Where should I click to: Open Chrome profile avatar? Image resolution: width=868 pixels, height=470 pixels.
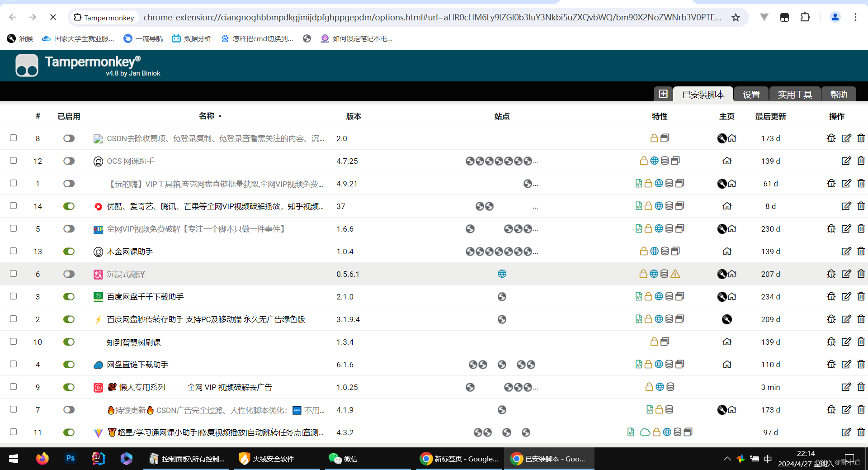coord(835,17)
